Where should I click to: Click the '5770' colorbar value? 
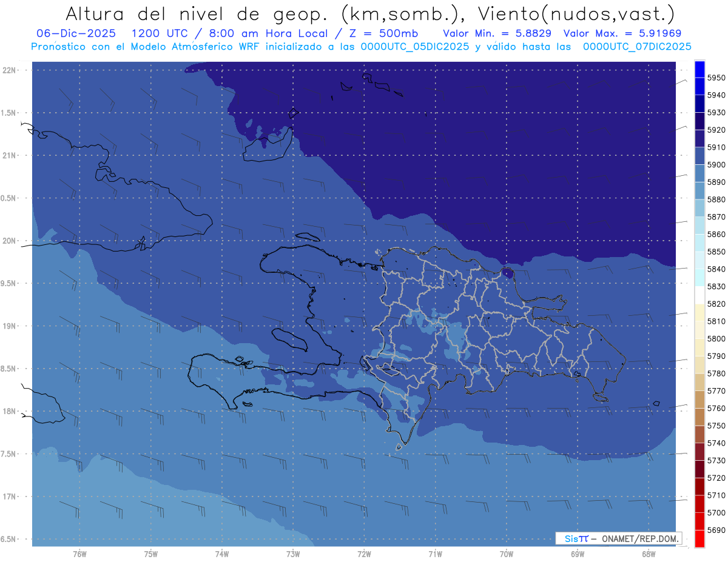[x=716, y=390]
